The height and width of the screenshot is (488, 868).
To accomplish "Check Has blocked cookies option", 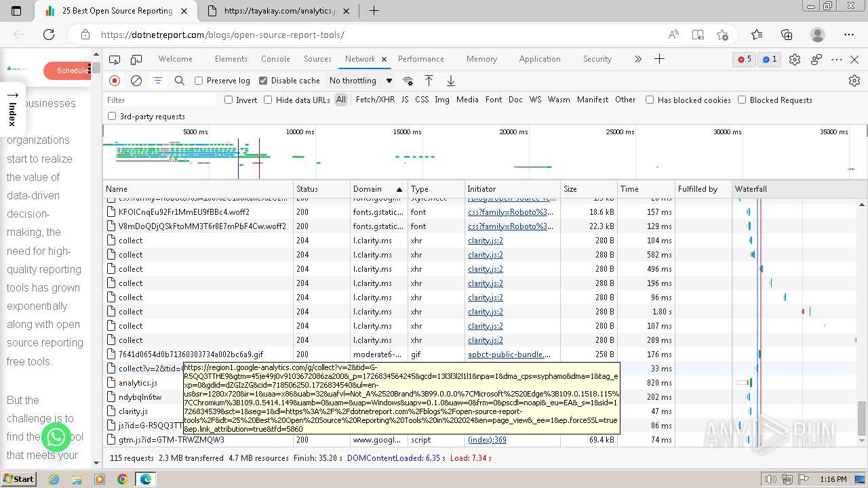I will click(x=650, y=100).
